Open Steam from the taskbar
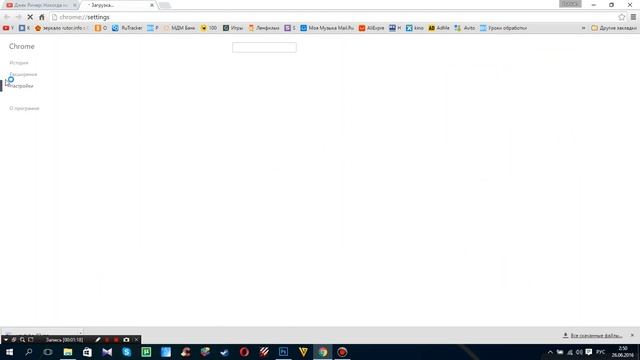 click(x=224, y=352)
